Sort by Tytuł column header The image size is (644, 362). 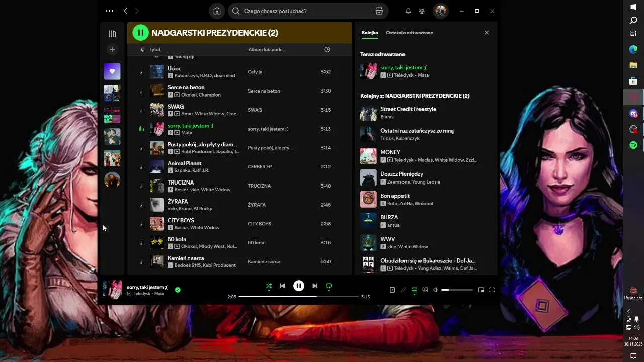pyautogui.click(x=155, y=50)
